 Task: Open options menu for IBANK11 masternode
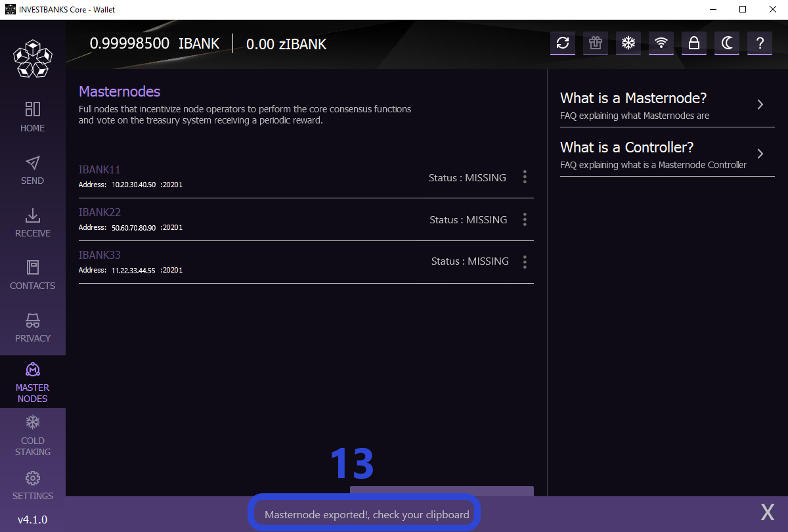coord(524,177)
